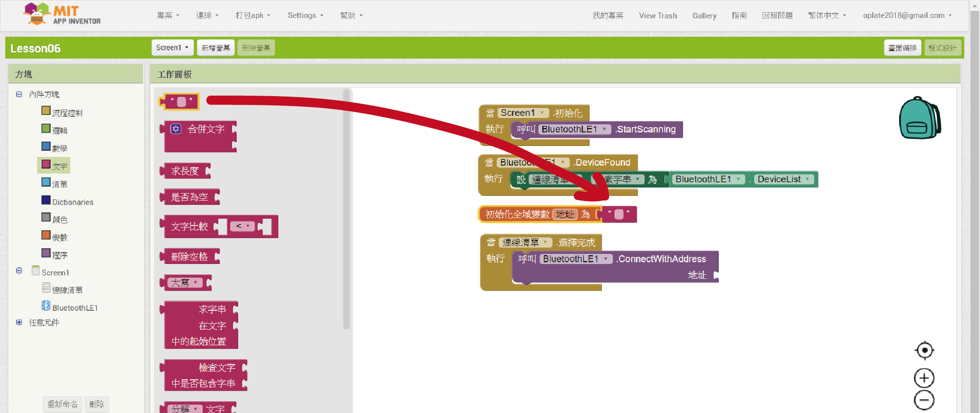Switch to 畫面編排 designer view
980x413 pixels.
[902, 48]
